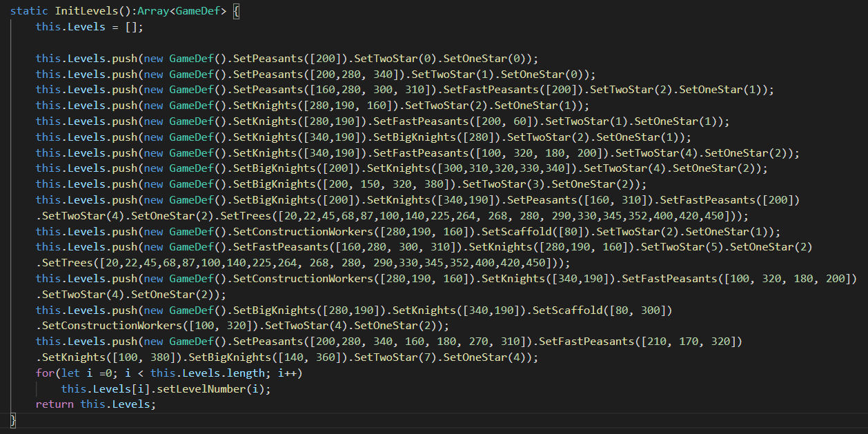Click the SetTwoStar(5) call

pyautogui.click(x=682, y=247)
